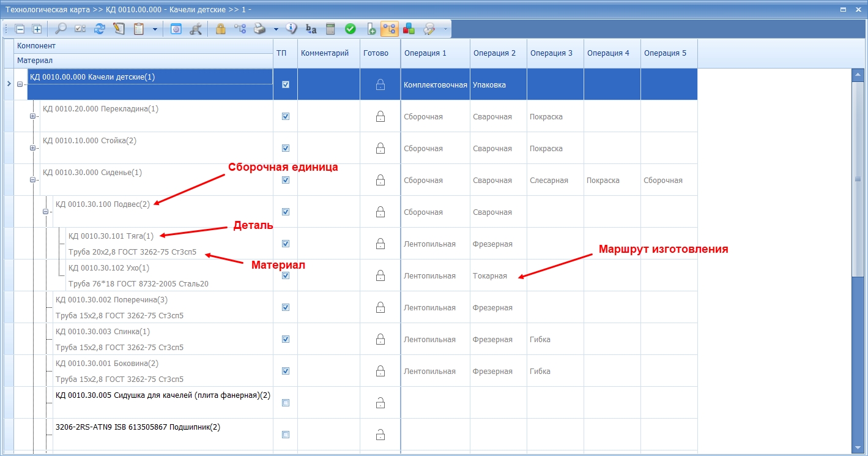Toggle the highlighted tree structure view icon
Image resolution: width=868 pixels, height=456 pixels.
[389, 29]
